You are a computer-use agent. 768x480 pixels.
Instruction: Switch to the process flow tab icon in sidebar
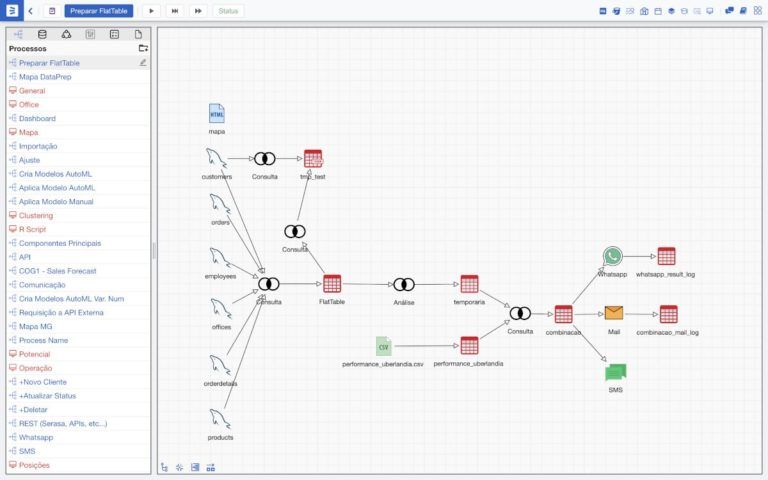click(x=18, y=34)
